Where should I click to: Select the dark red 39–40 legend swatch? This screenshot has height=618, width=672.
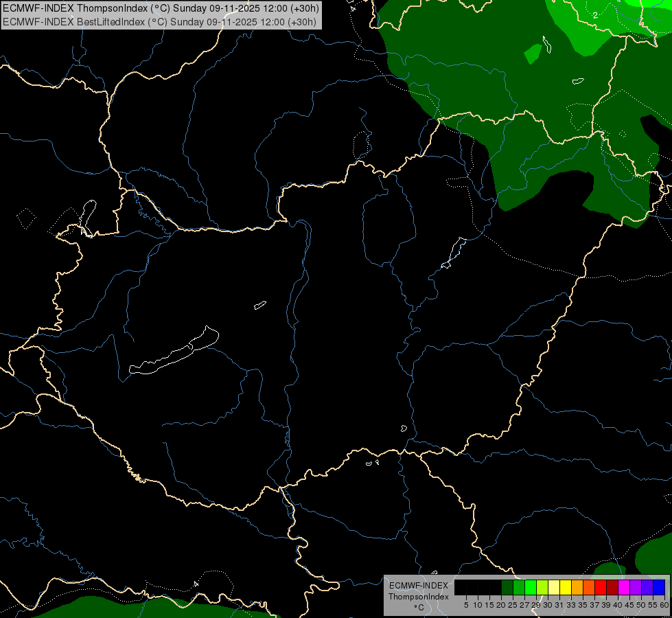612,587
